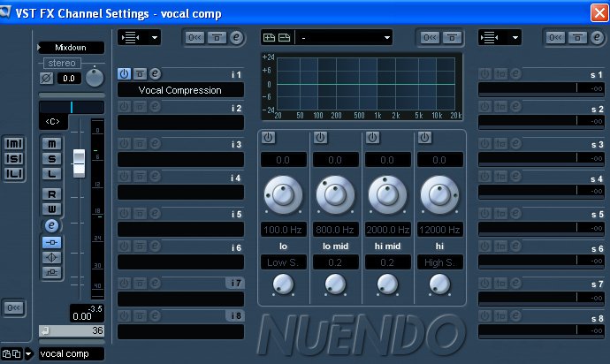Open sends section e editor button
Screen dimensions: 610x364
[597, 37]
